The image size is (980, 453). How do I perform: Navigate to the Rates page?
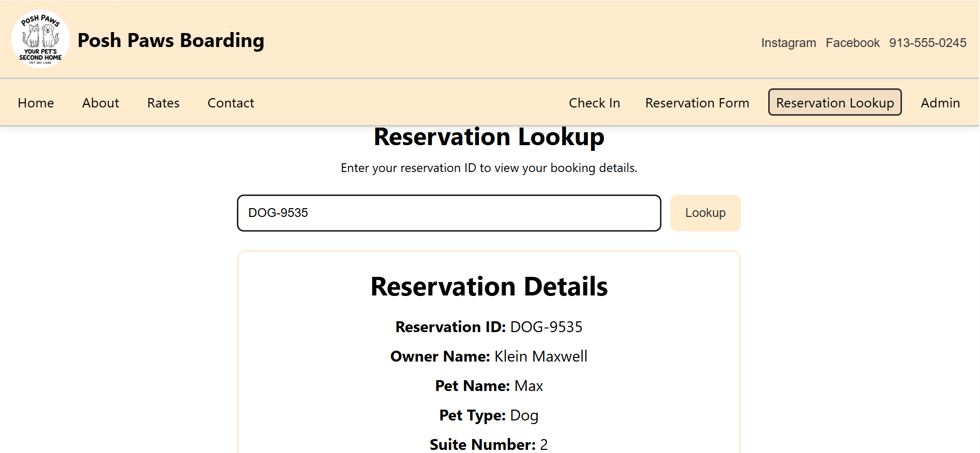pyautogui.click(x=163, y=103)
